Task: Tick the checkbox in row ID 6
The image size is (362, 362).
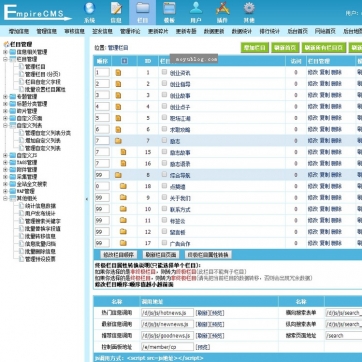Action: point(164,129)
